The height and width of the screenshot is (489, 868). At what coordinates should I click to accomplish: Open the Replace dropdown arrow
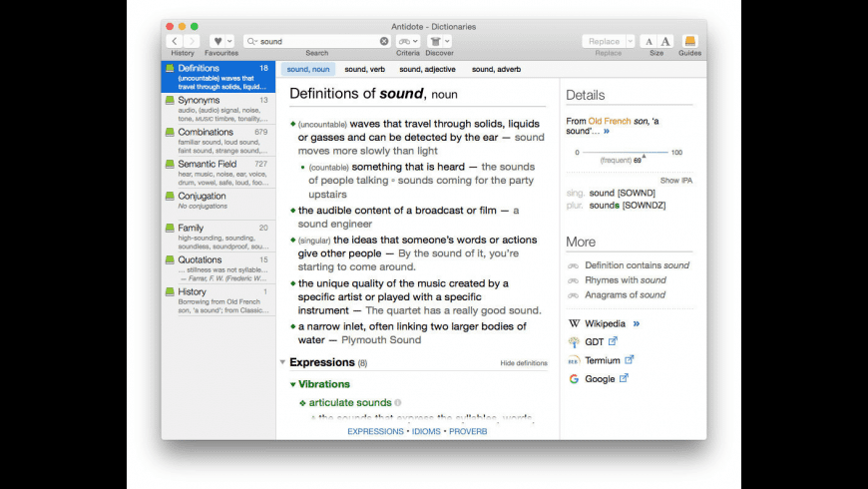630,41
